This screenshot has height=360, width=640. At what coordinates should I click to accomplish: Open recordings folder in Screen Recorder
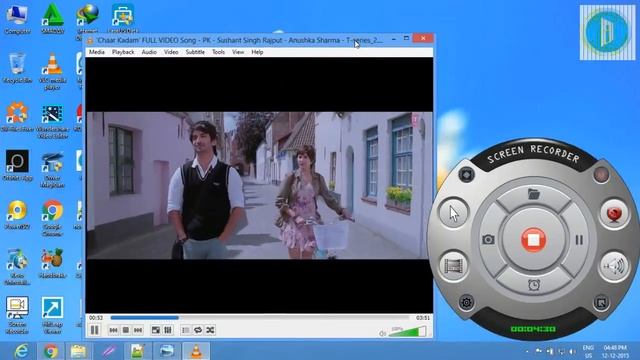[534, 193]
